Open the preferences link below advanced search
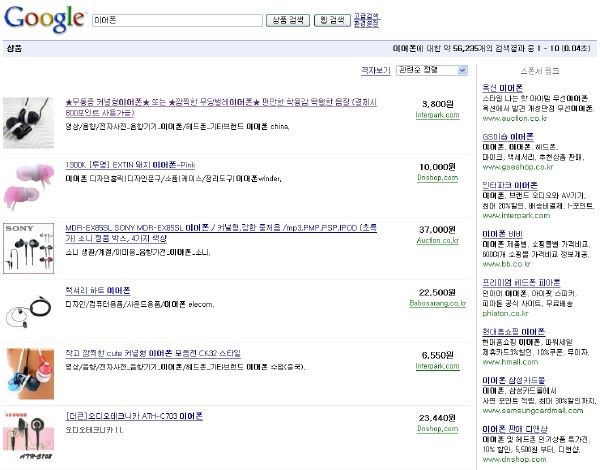 (366, 24)
